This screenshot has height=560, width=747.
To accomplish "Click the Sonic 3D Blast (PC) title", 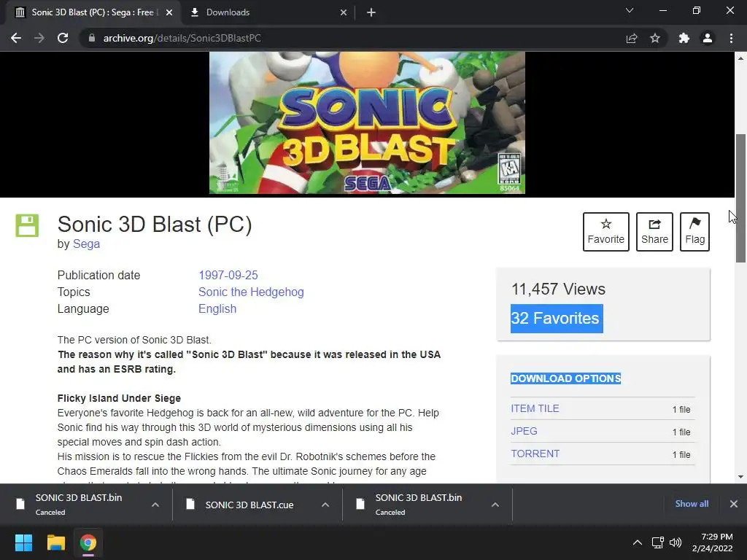I will click(x=155, y=225).
